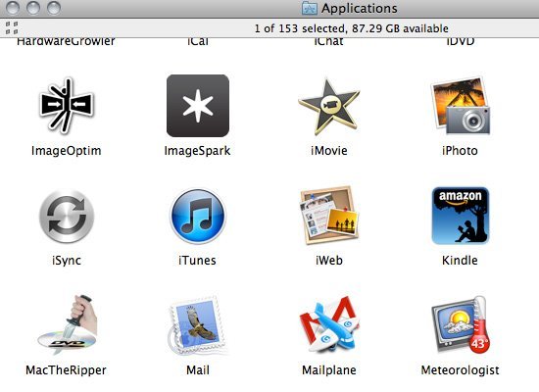Click the iMovie star icon
Screen dimensions: 539x392
click(x=329, y=107)
